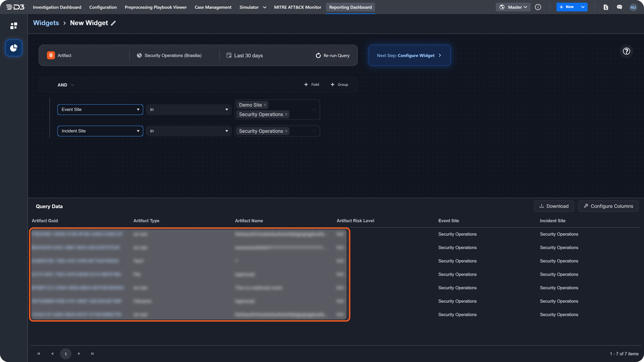Open the dashboards grid icon in sidebar

point(14,26)
